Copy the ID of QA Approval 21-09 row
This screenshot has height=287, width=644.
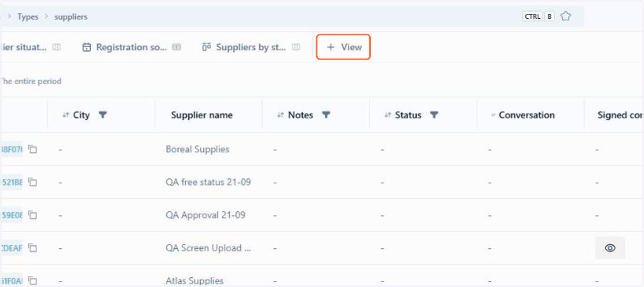[x=33, y=215]
